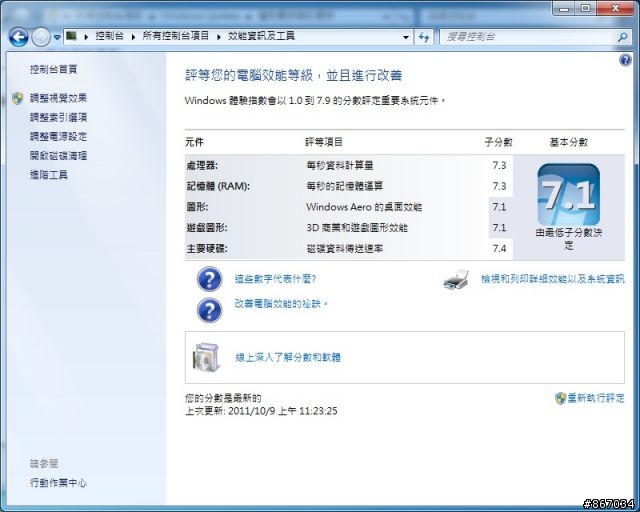Image resolution: width=640 pixels, height=512 pixels.
Task: Open help via the blue question mark icon
Action: 625,60
